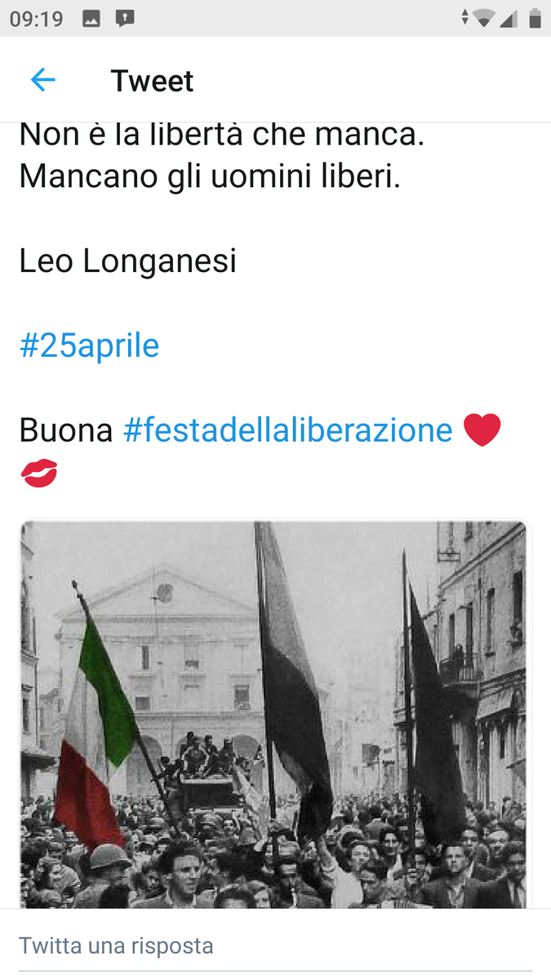Tap the battery status icon

tap(535, 19)
